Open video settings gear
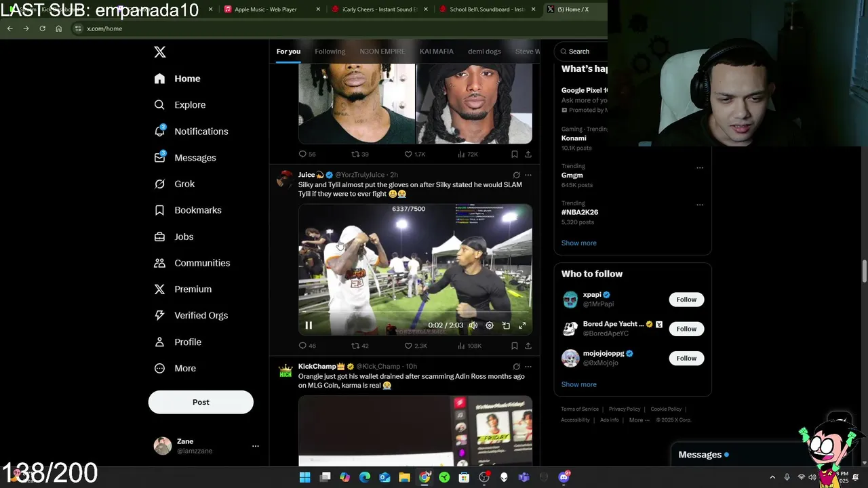 [490, 325]
